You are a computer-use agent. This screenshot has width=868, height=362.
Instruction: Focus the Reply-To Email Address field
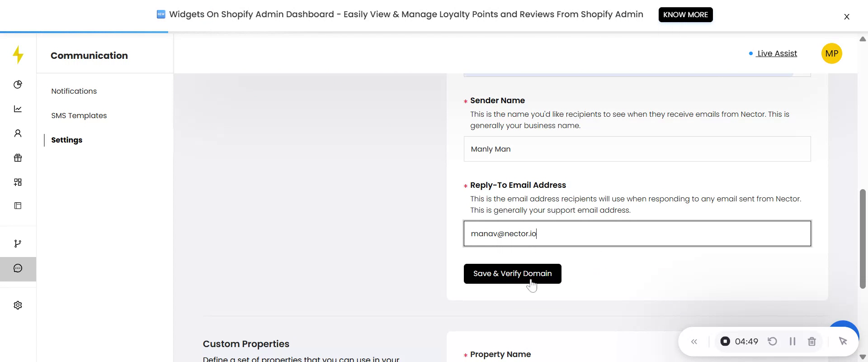pyautogui.click(x=637, y=233)
